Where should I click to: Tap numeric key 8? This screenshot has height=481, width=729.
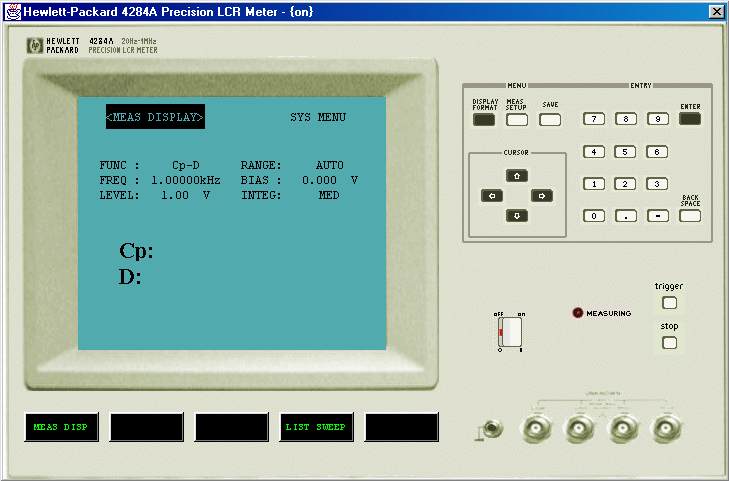(x=626, y=119)
